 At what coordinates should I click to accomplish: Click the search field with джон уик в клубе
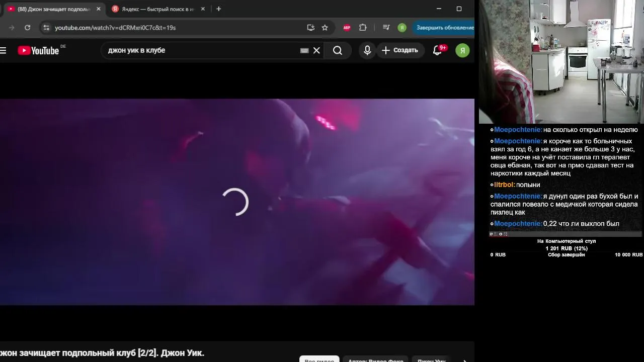(x=201, y=50)
